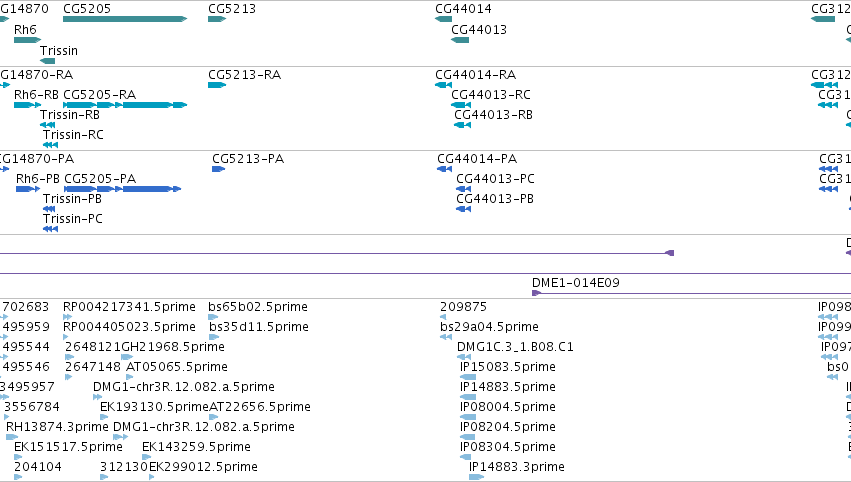
Task: Click the Trissin-RB transcript label
Action: (x=70, y=115)
